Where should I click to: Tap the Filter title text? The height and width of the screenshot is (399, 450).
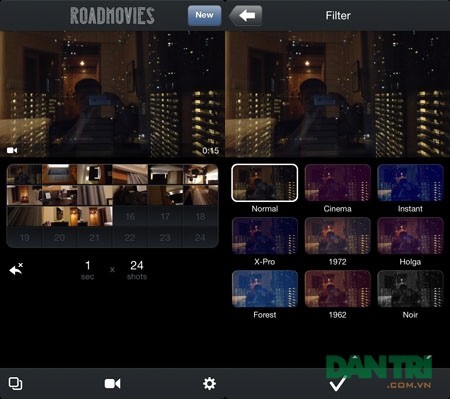point(338,15)
